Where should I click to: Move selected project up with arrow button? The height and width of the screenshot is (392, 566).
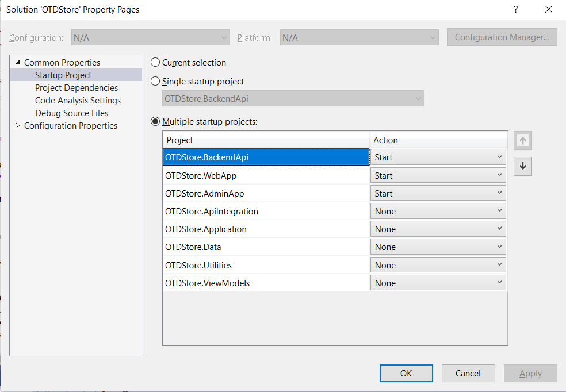click(x=523, y=141)
